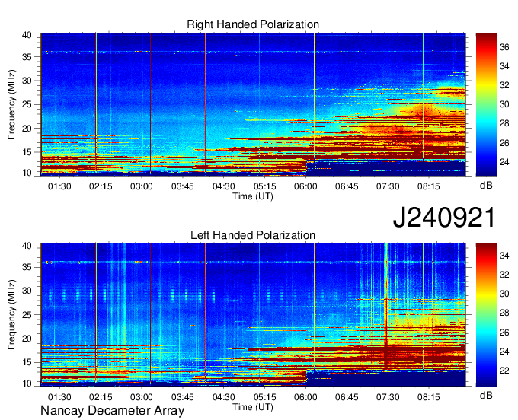
Task: Click 07:30 time tick on Left Handed plot
Action: coord(388,397)
